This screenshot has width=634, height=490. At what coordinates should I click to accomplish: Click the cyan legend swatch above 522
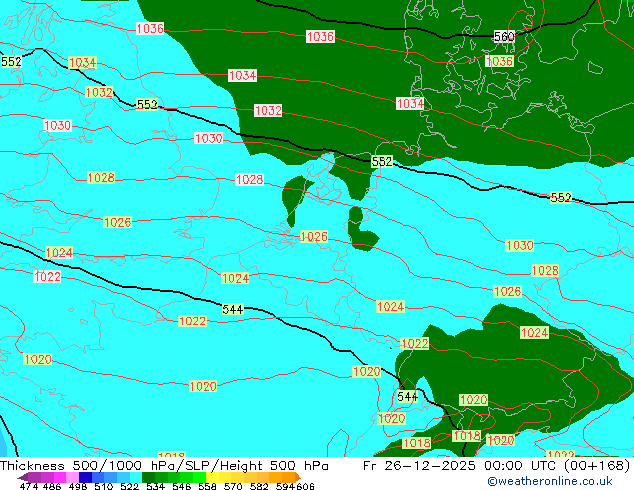click(x=136, y=477)
